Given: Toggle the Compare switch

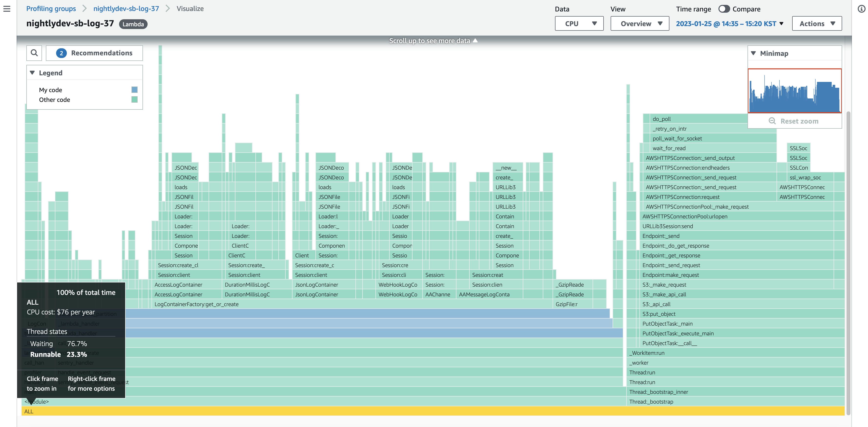Looking at the screenshot, I should pos(724,9).
